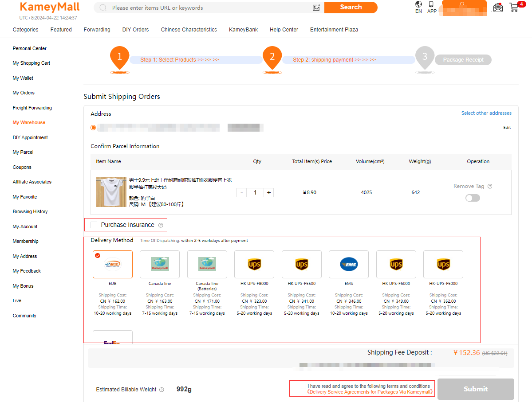Click Remove Tag help icon
The width and height of the screenshot is (532, 402).
tap(490, 187)
